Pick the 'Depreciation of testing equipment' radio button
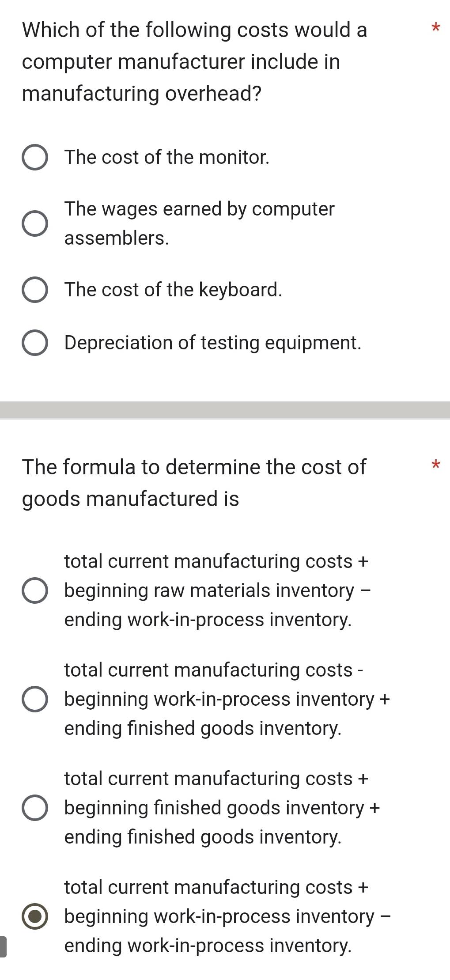This screenshot has height=980, width=450. [x=35, y=343]
